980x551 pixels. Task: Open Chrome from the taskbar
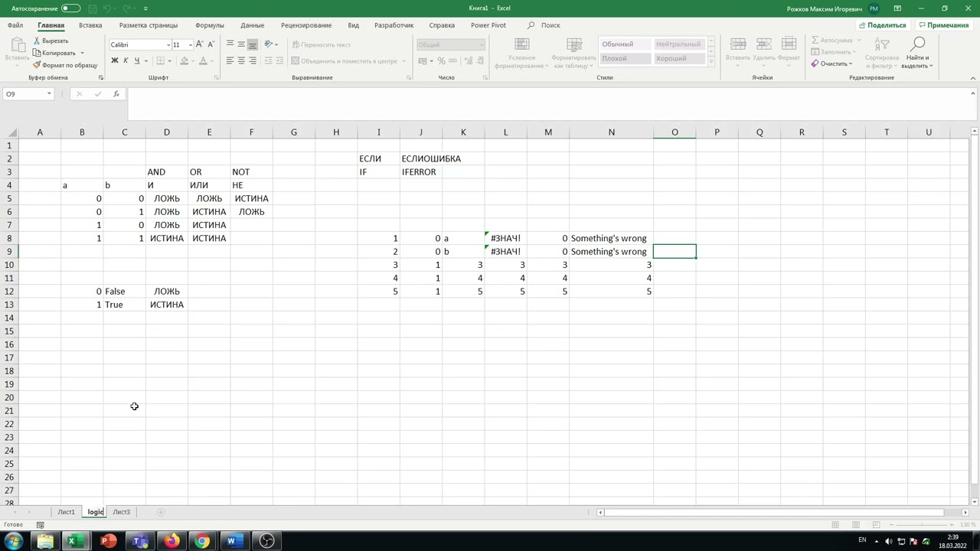201,541
